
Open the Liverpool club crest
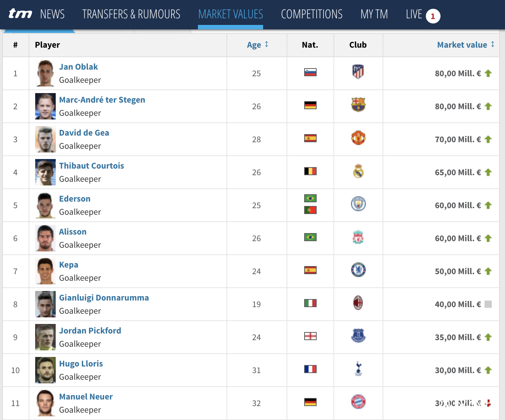[x=358, y=237]
